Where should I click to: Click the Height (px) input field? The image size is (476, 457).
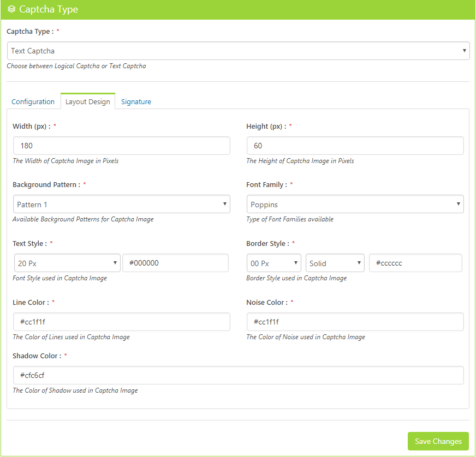point(355,146)
